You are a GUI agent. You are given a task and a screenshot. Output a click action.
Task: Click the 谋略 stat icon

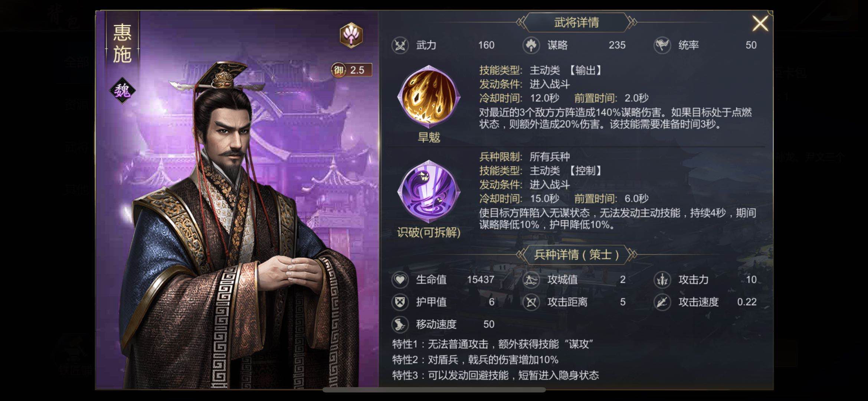click(x=531, y=45)
